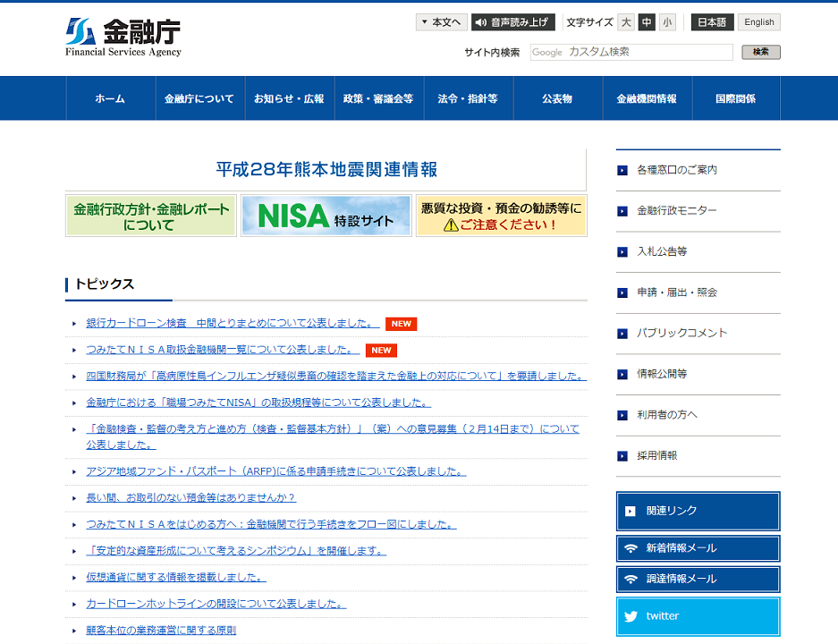
Task: Open the 法令・指針等 navigation menu
Action: [469, 98]
